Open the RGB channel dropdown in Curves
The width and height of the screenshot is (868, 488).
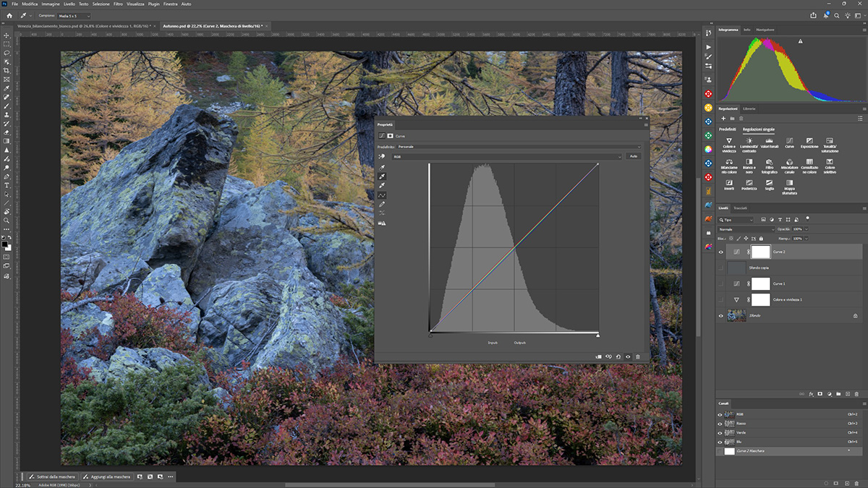coord(506,156)
